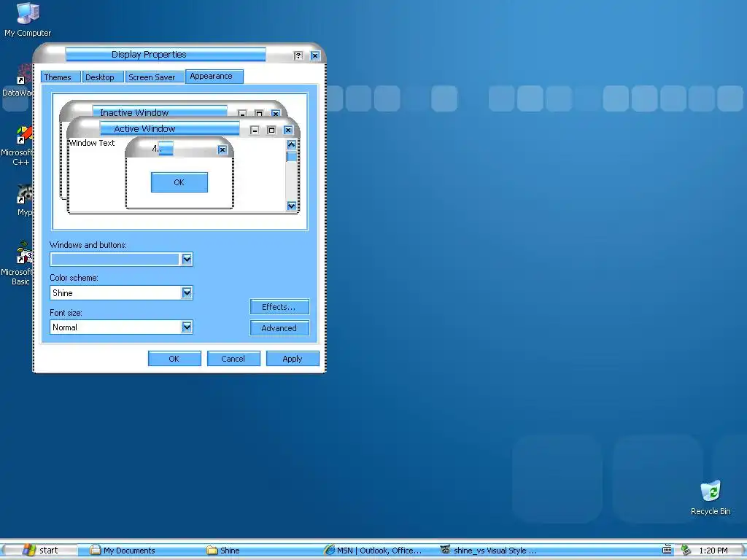Click the Cancel button
The height and width of the screenshot is (560, 747).
[233, 359]
